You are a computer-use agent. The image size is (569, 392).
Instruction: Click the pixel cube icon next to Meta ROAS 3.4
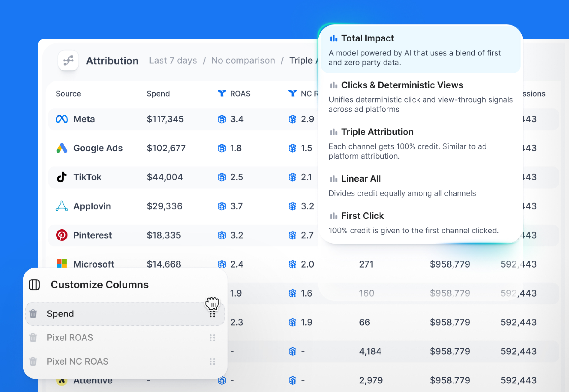point(222,119)
